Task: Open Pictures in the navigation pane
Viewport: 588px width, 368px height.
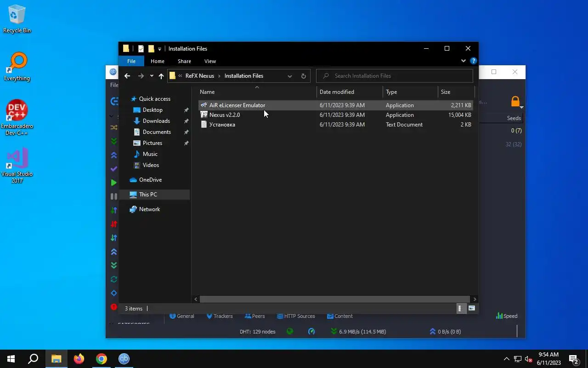Action: [152, 143]
